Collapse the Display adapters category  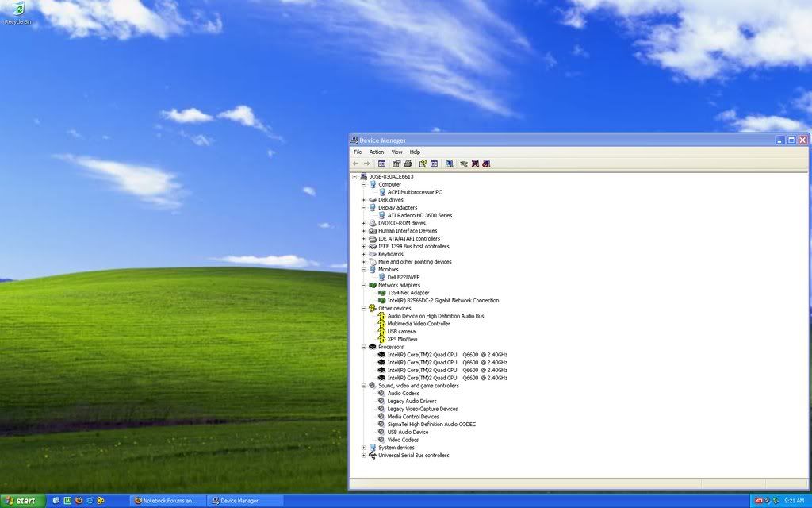click(x=363, y=208)
